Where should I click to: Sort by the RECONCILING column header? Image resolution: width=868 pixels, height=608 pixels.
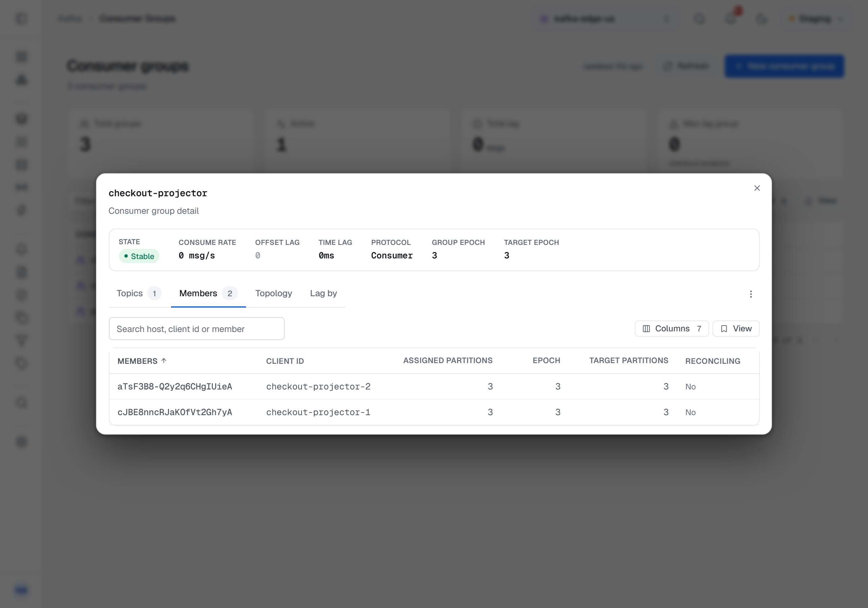click(713, 361)
